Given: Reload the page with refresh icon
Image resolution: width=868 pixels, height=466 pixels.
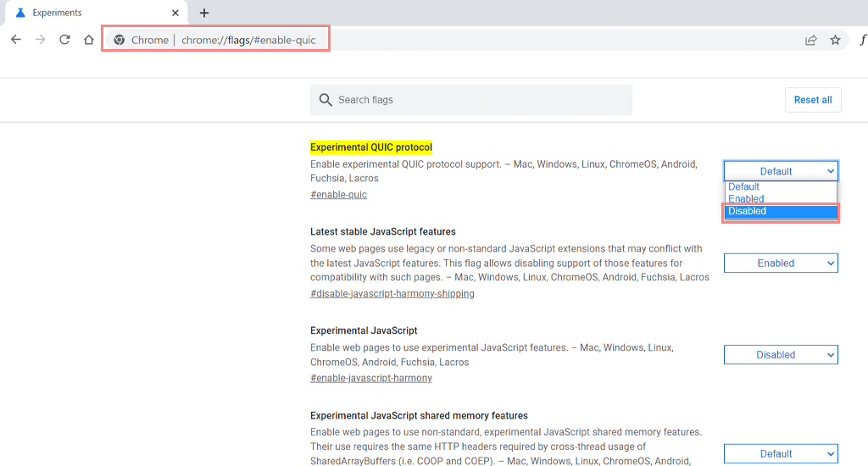Looking at the screenshot, I should pos(64,40).
